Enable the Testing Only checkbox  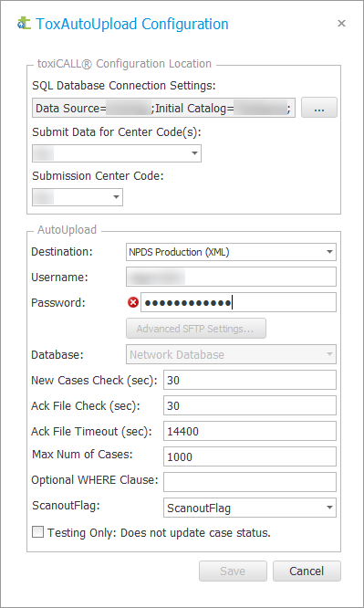(38, 532)
